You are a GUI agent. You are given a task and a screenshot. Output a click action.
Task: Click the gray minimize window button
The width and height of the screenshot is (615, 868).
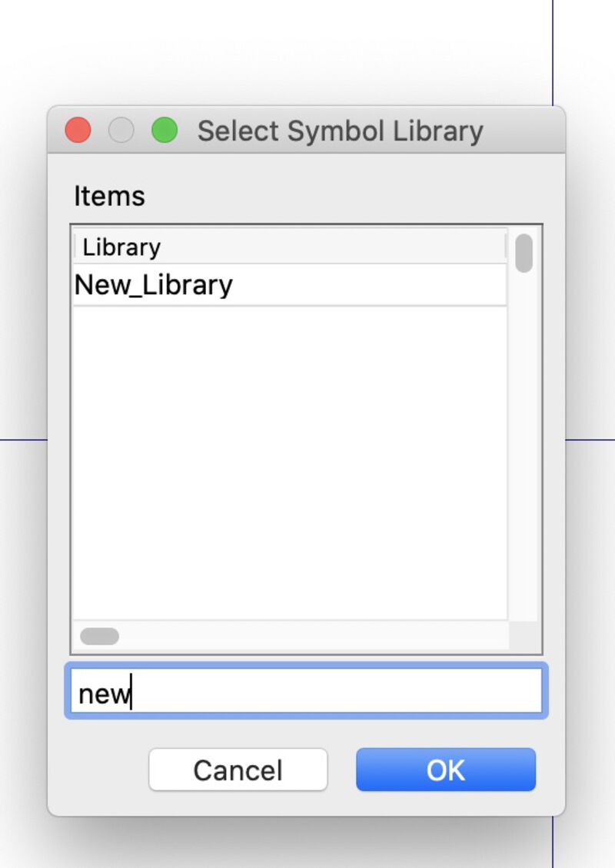tap(121, 131)
